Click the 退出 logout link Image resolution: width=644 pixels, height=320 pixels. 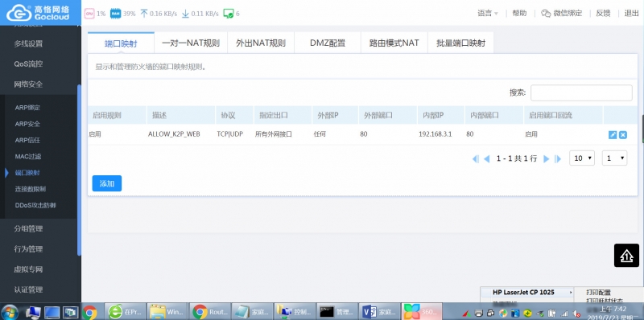point(632,13)
